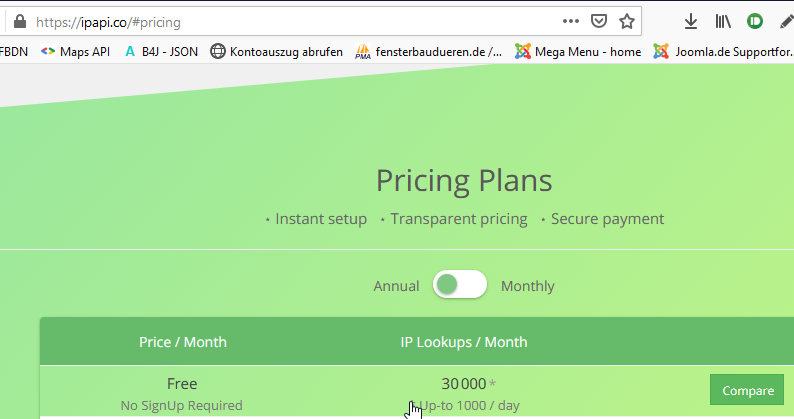Open the B4J - JSON bookmark

click(160, 51)
